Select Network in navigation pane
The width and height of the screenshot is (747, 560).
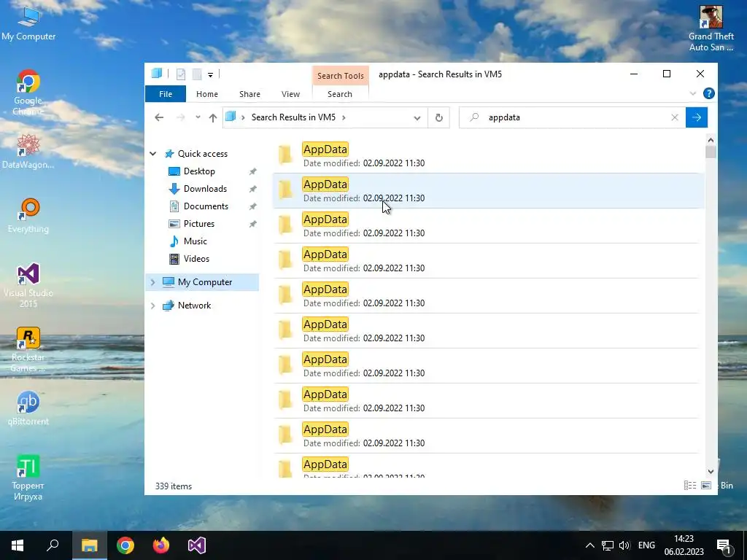(194, 306)
